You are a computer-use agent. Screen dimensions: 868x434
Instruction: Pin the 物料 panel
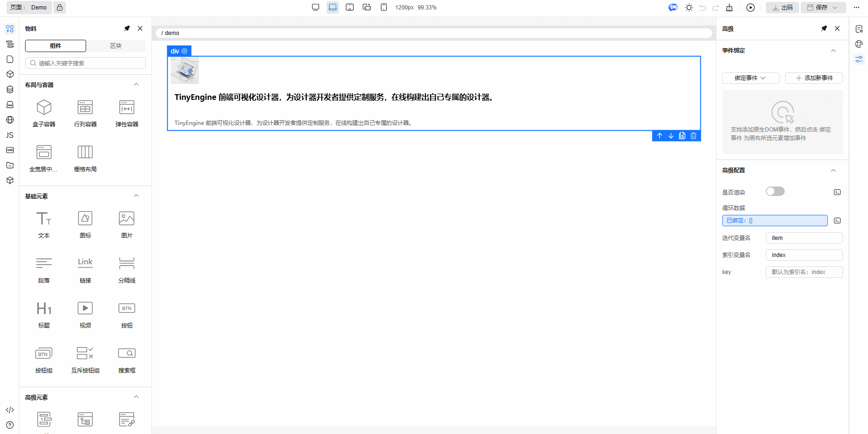click(127, 28)
